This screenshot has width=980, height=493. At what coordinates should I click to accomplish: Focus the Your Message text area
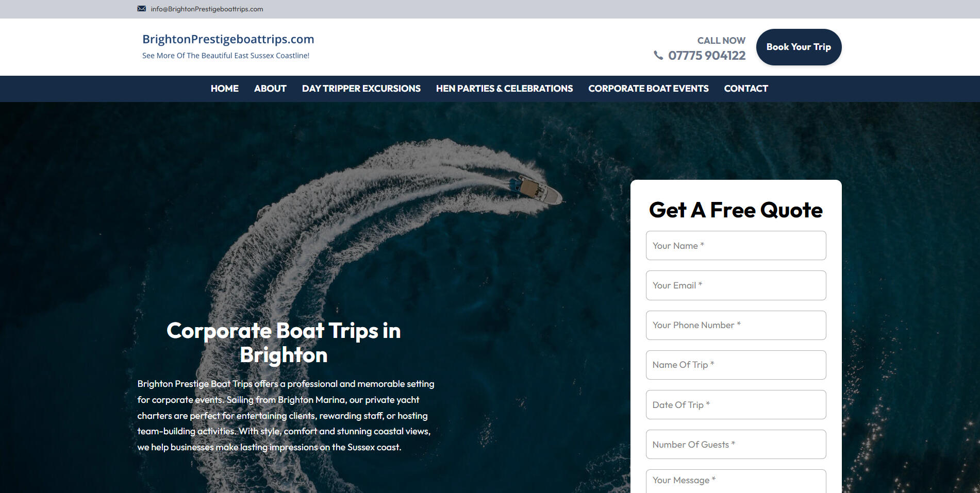coord(736,481)
